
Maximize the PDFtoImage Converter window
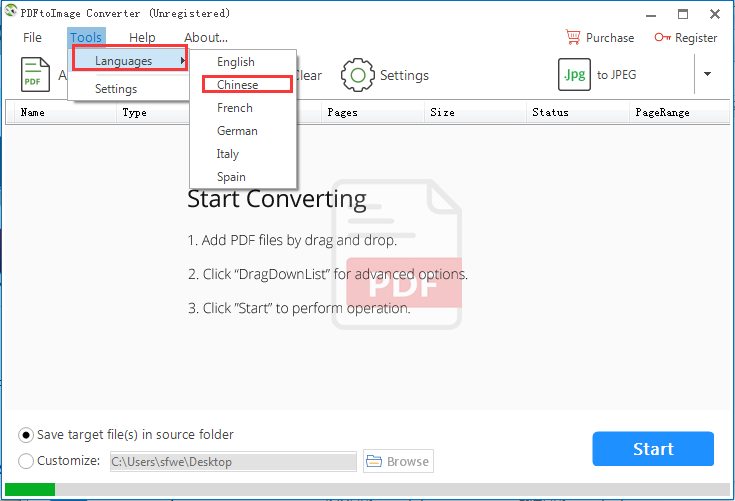(683, 14)
